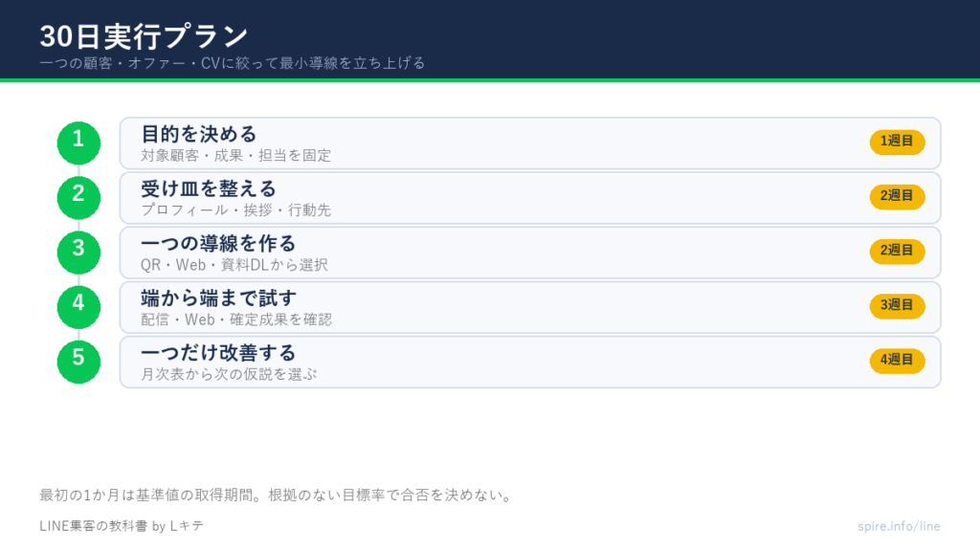980x551 pixels.
Task: Click the note about 最初の1か月は基準値
Action: click(277, 496)
